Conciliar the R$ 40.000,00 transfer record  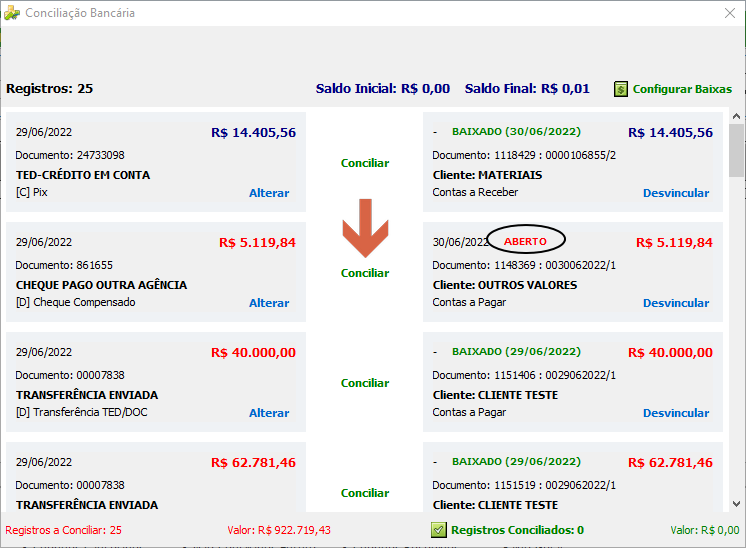pyautogui.click(x=365, y=383)
